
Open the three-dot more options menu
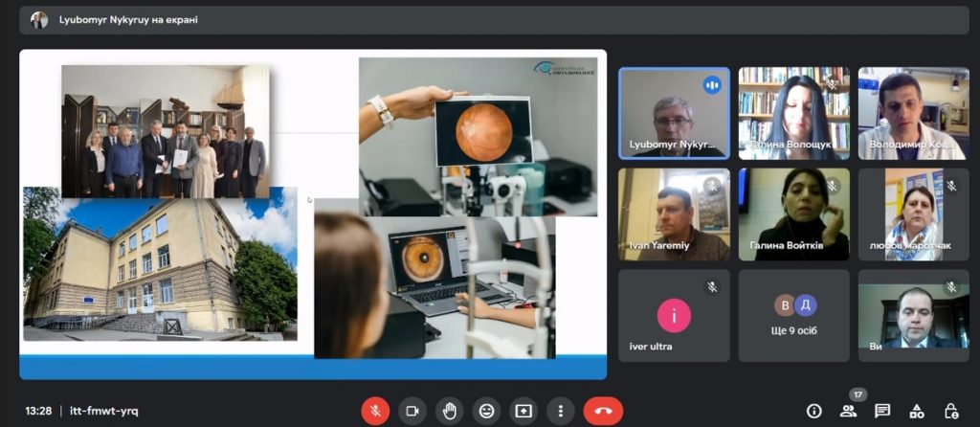tap(561, 411)
